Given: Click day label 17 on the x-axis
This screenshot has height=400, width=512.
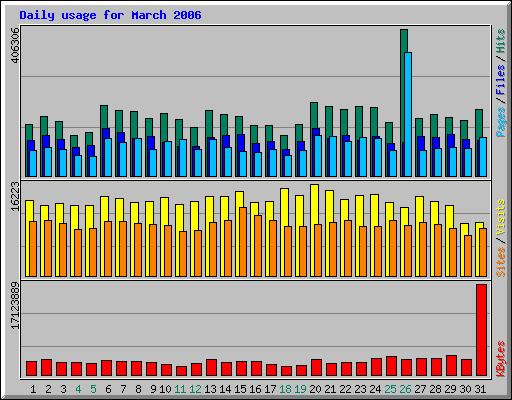Looking at the screenshot, I should [x=270, y=389].
